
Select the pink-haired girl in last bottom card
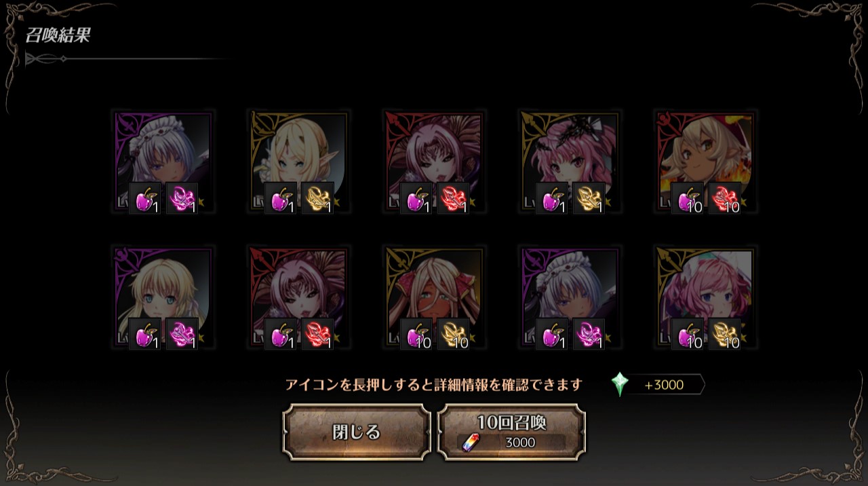[x=706, y=297]
